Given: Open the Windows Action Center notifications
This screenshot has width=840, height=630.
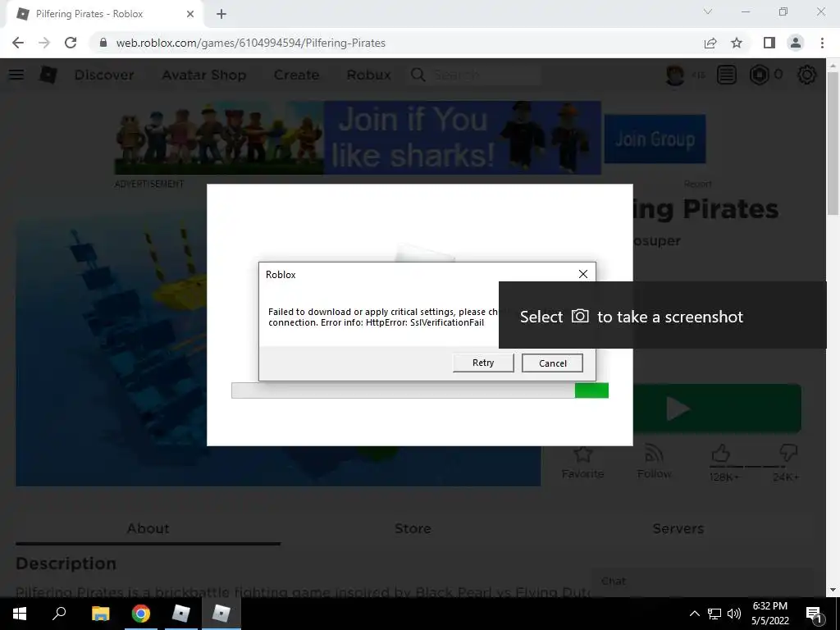Looking at the screenshot, I should click(814, 614).
